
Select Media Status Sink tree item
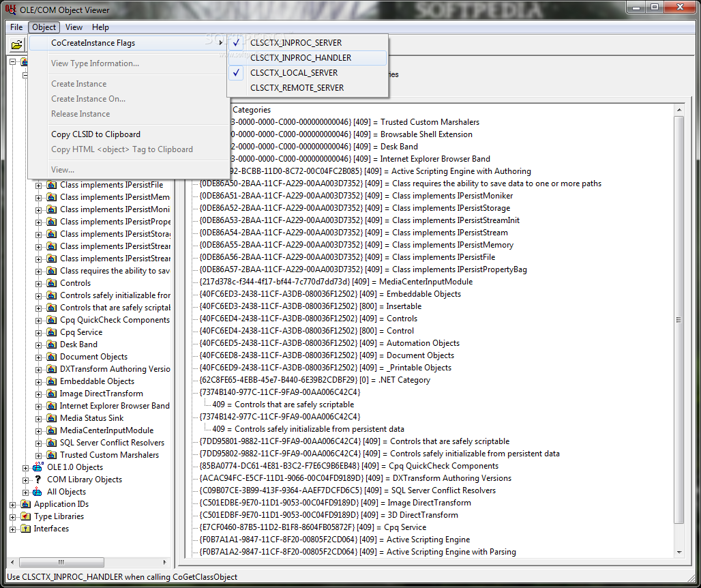[91, 418]
